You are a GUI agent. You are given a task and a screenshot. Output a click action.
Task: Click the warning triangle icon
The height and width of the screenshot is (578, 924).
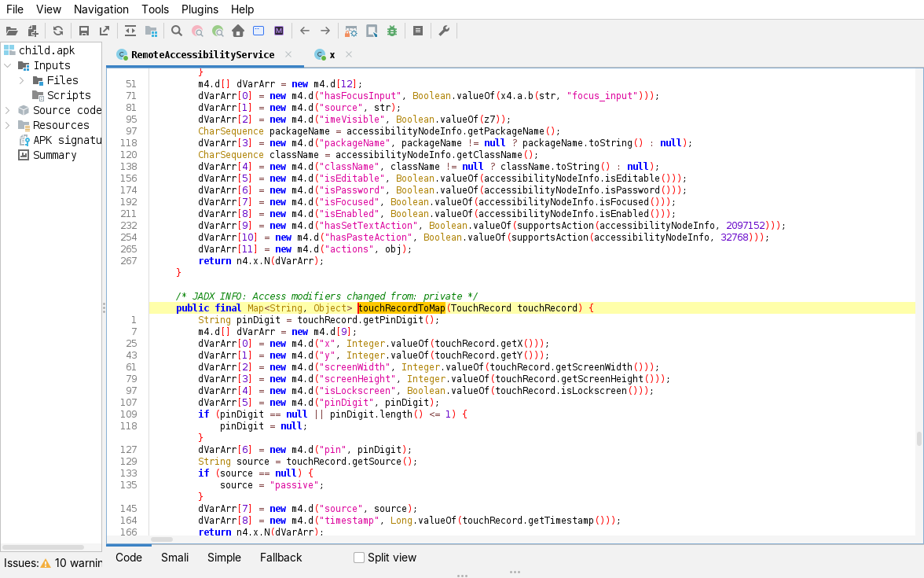46,563
